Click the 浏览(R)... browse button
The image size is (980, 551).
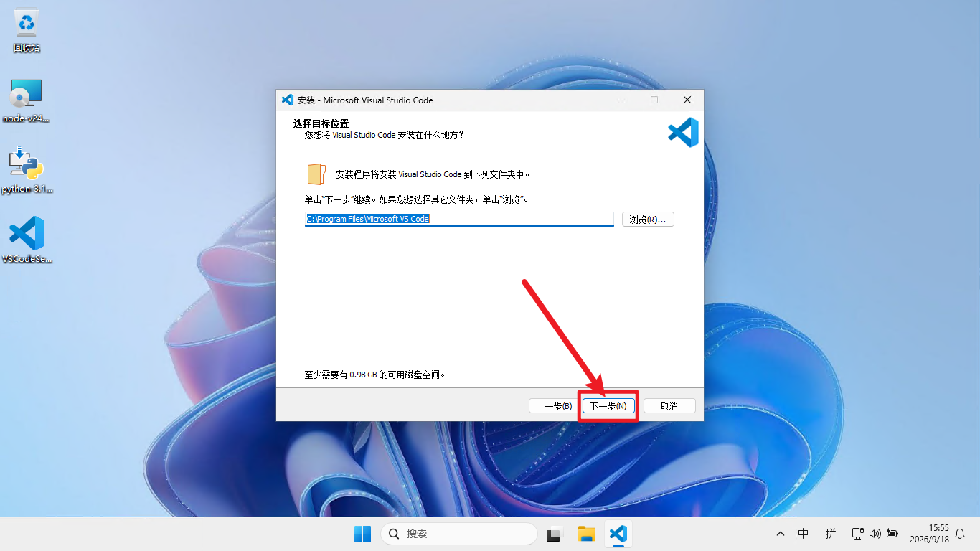(648, 220)
